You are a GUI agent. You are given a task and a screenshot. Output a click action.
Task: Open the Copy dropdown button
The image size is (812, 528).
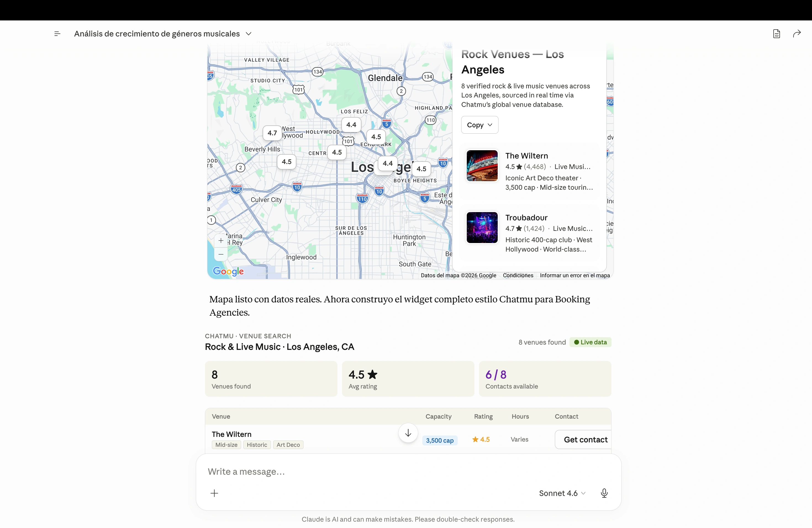tap(480, 125)
